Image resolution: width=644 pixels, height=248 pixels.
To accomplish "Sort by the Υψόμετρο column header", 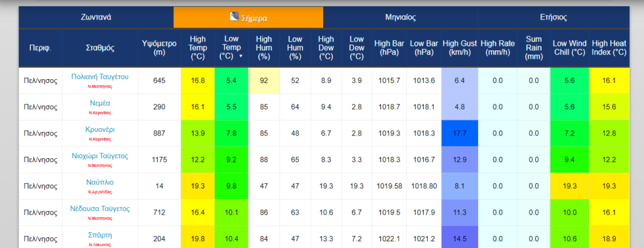I will click(159, 48).
